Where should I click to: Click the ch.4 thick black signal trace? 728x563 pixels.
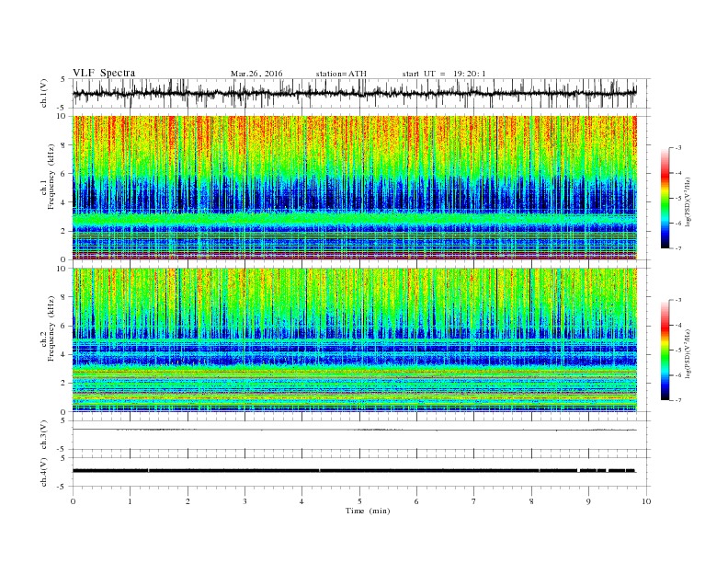tap(355, 471)
